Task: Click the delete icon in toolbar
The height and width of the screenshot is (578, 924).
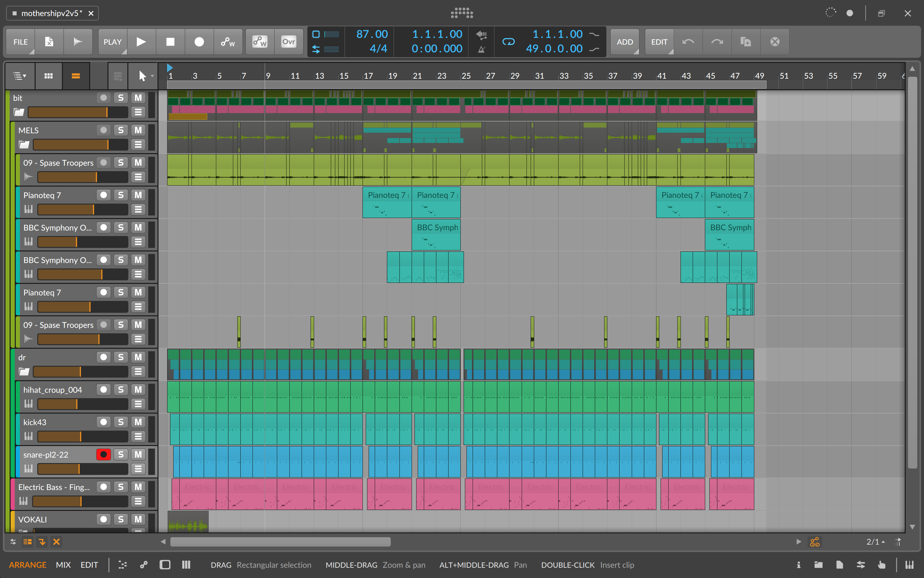Action: [x=775, y=42]
